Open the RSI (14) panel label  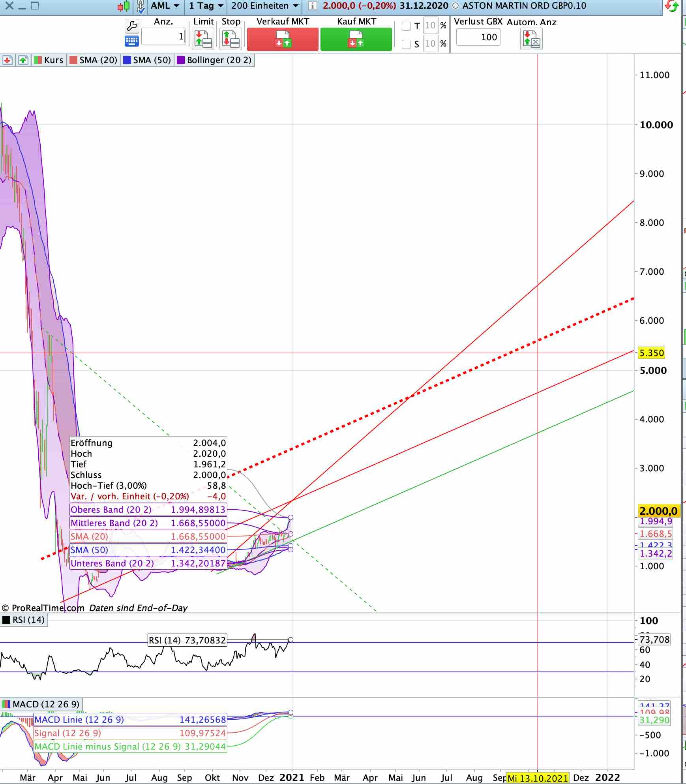[24, 620]
